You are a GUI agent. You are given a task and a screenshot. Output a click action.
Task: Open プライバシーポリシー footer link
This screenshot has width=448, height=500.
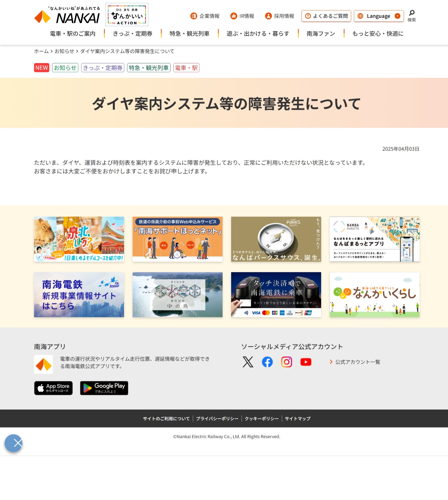pyautogui.click(x=217, y=418)
